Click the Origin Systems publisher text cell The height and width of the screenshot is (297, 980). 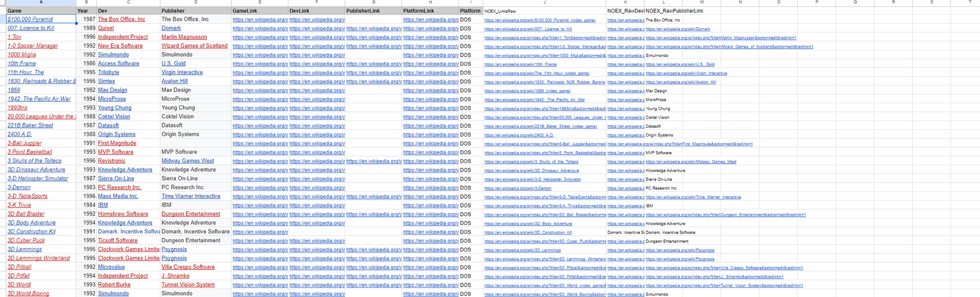click(x=195, y=134)
